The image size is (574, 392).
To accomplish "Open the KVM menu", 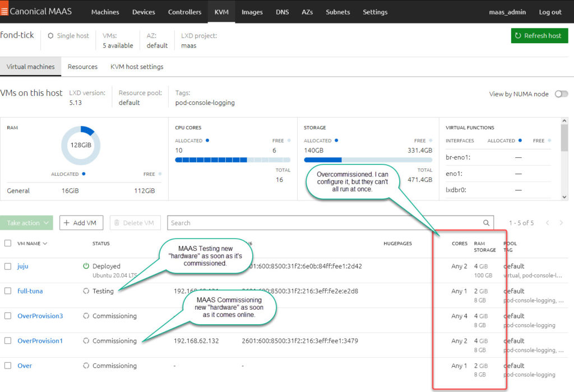I will (221, 12).
